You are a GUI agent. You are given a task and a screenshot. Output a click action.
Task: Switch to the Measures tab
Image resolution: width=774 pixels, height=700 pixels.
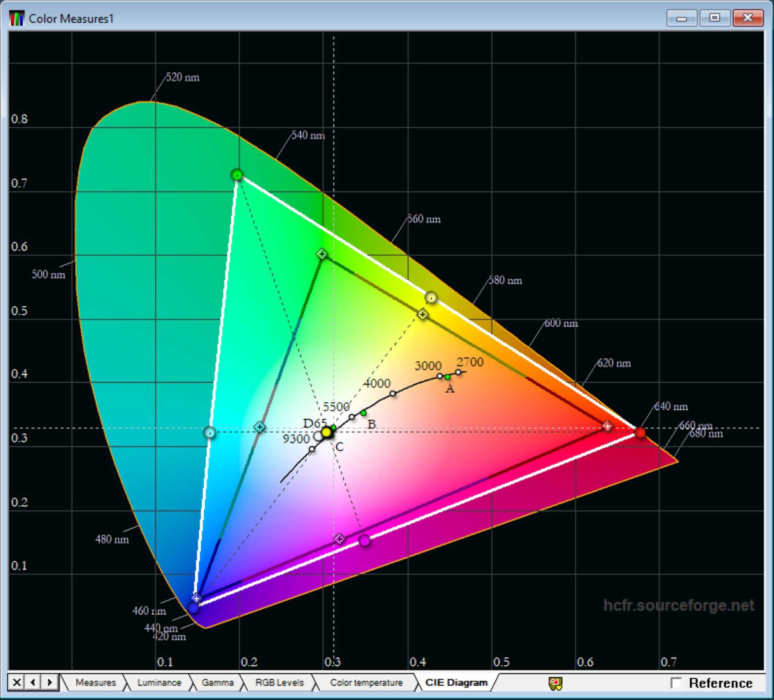(95, 682)
